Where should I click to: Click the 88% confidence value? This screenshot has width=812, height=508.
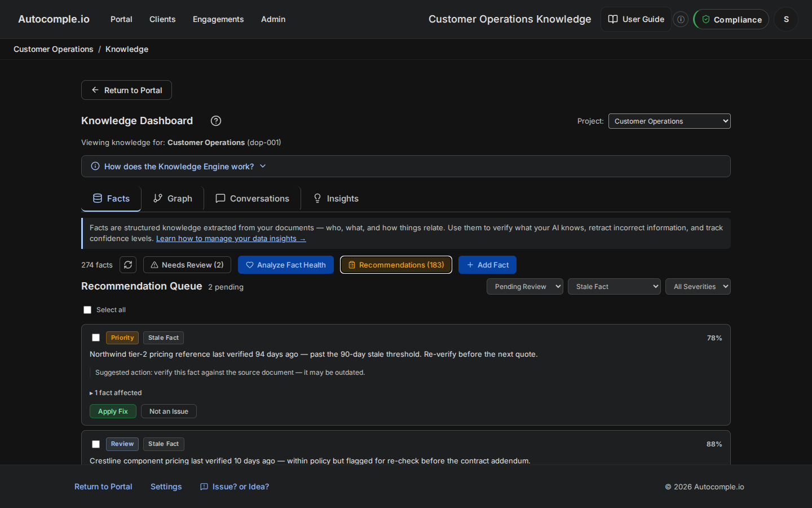(714, 444)
